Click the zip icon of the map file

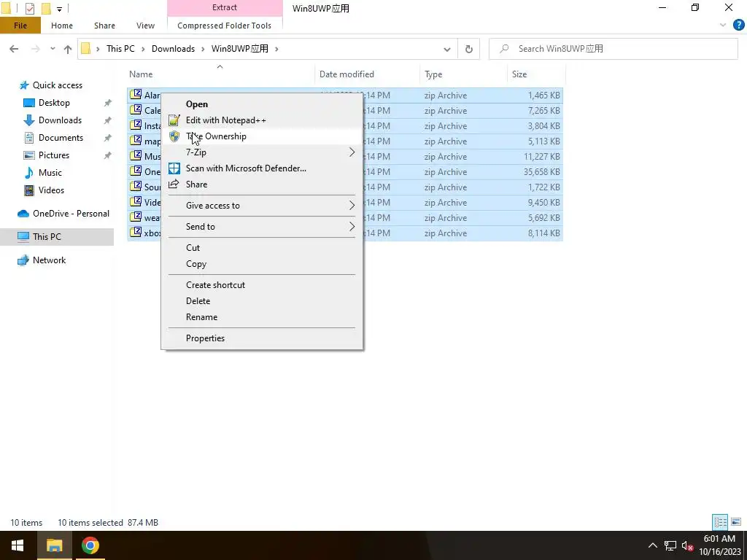pos(136,141)
